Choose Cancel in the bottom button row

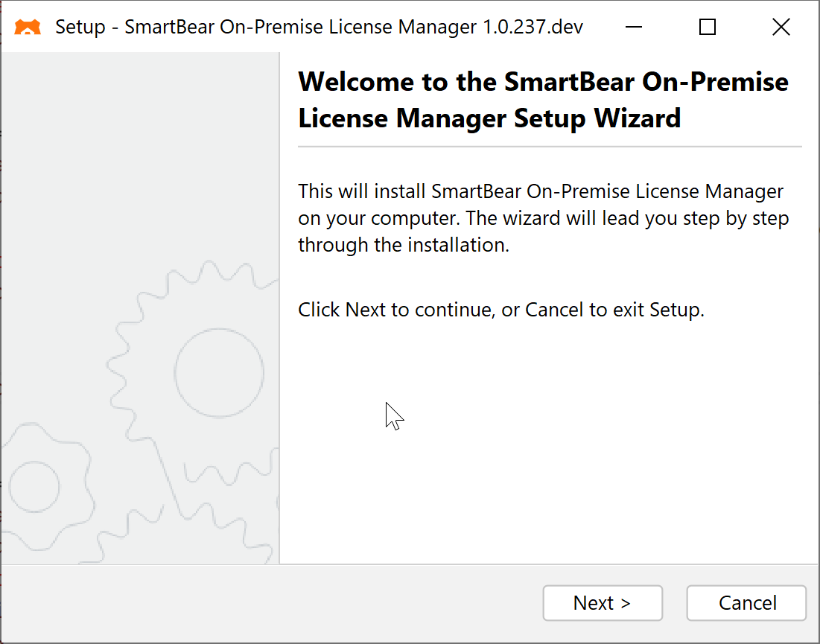click(x=746, y=603)
